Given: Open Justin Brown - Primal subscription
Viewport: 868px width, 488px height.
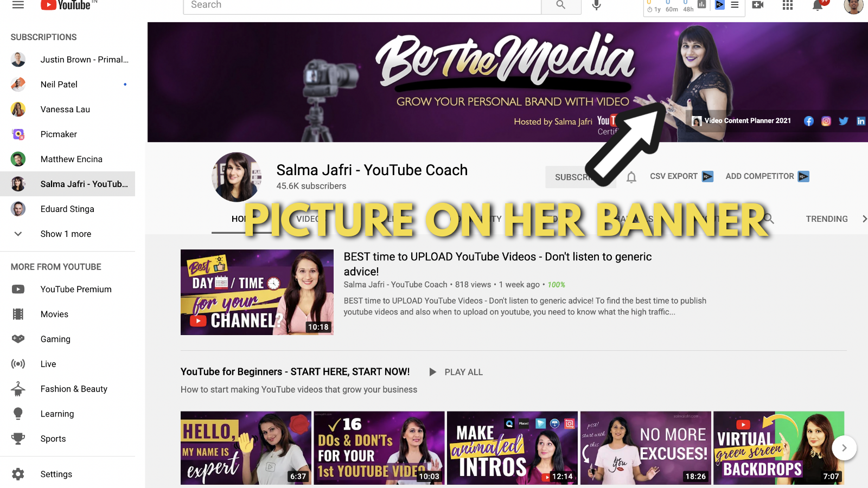Looking at the screenshot, I should click(x=68, y=60).
